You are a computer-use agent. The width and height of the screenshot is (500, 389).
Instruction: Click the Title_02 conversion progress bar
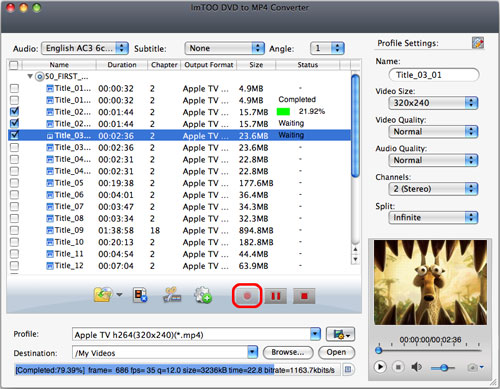pos(283,112)
